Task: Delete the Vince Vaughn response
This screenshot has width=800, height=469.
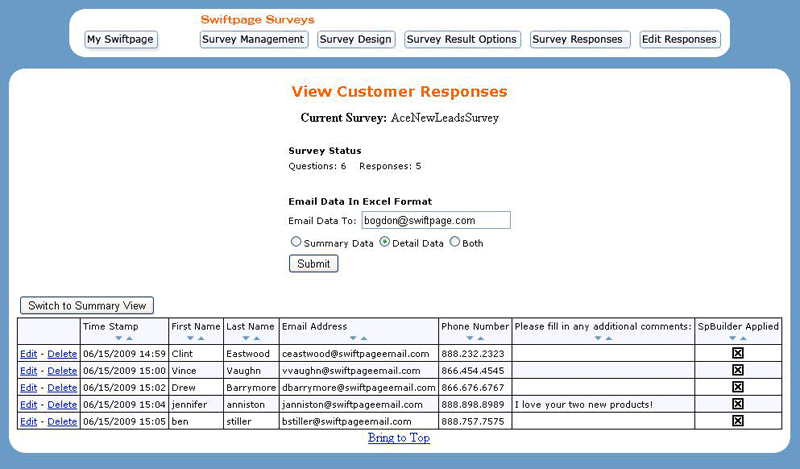Action: click(62, 371)
